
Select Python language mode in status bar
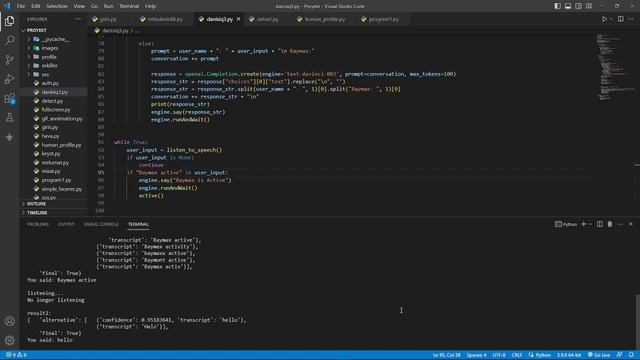543,355
